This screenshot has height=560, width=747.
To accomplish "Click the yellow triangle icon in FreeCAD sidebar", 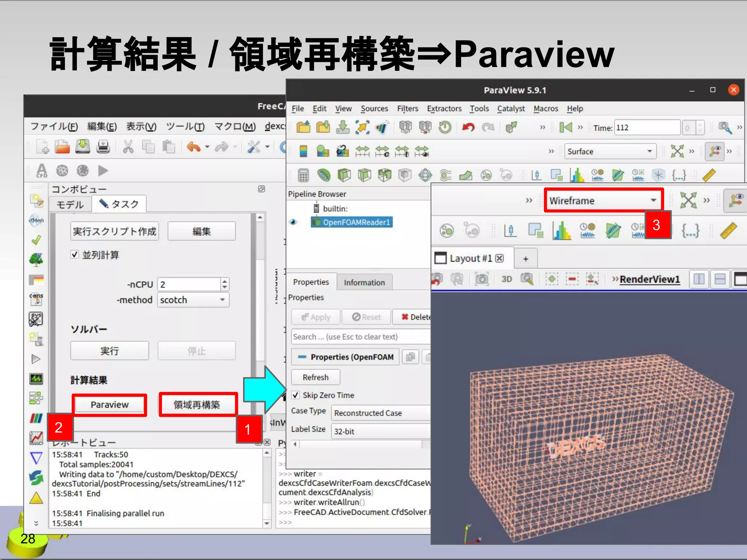I will click(x=36, y=498).
